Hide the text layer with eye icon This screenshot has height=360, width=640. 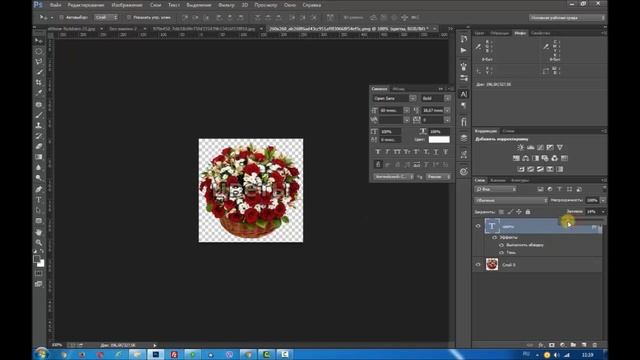pyautogui.click(x=478, y=226)
